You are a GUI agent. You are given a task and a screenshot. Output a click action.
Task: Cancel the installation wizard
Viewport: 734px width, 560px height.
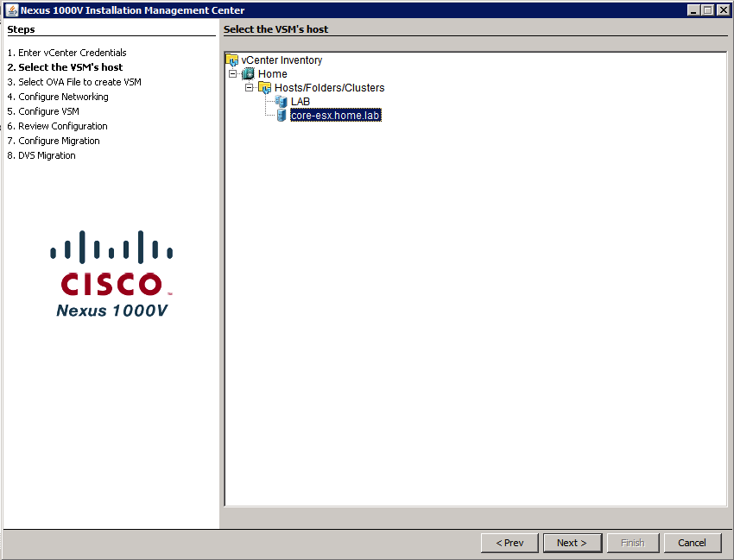(692, 543)
